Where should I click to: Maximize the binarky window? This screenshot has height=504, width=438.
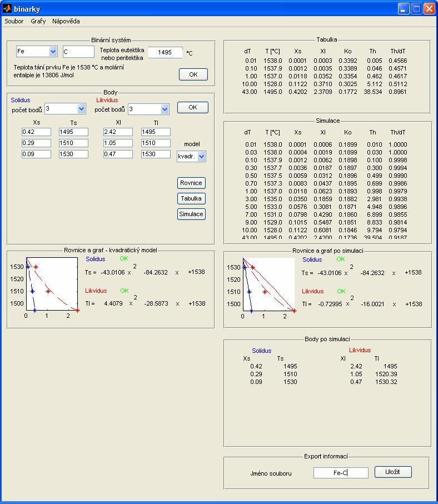pos(416,8)
